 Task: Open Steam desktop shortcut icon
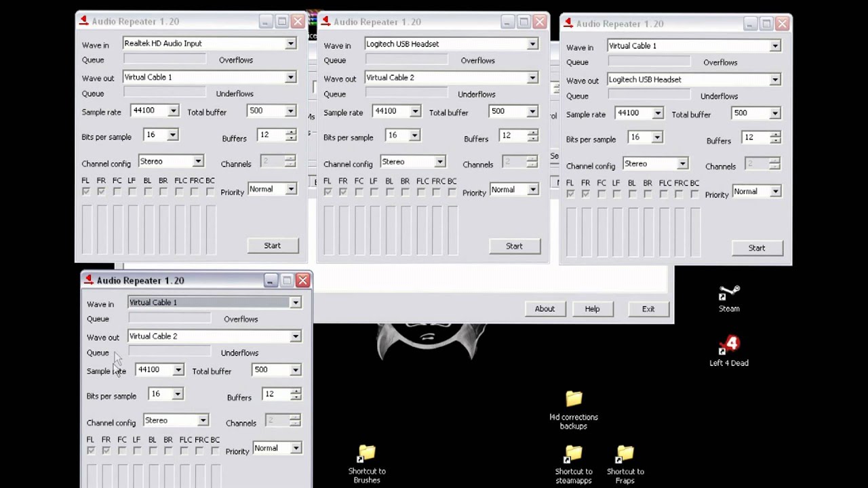(729, 294)
